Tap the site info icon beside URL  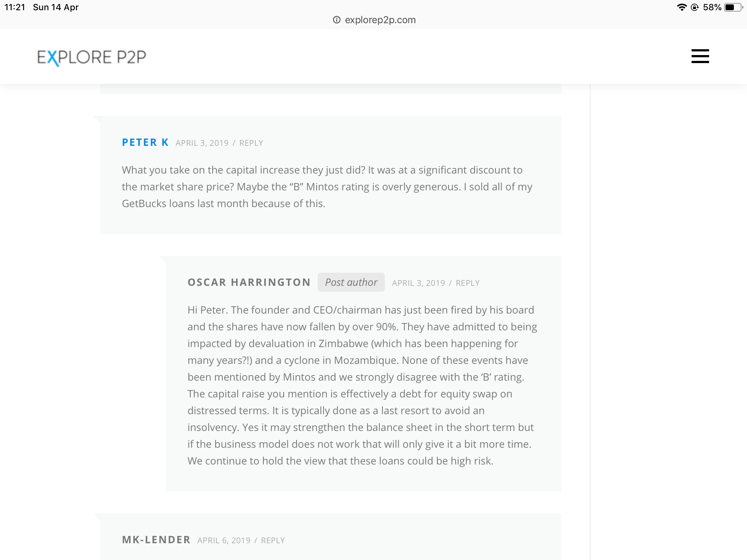point(337,20)
